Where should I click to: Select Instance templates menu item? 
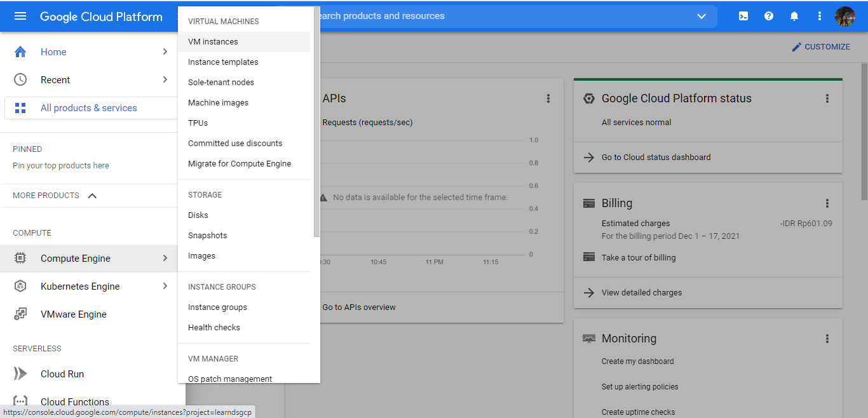pyautogui.click(x=244, y=62)
